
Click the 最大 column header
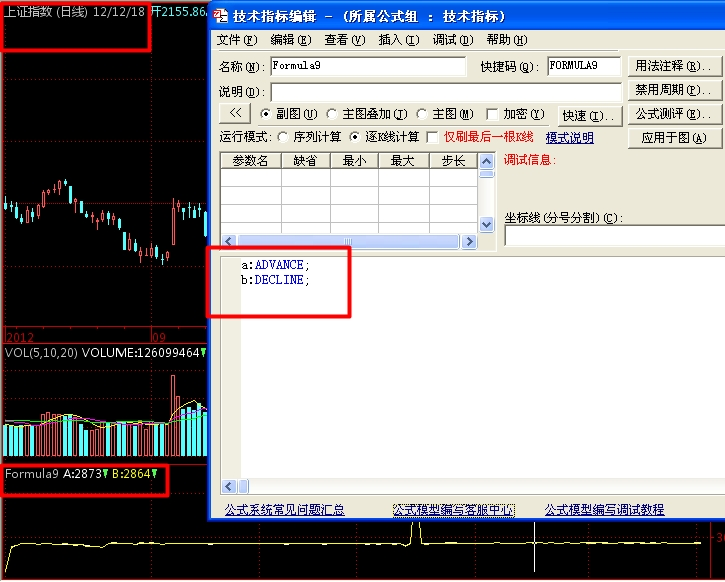click(403, 161)
